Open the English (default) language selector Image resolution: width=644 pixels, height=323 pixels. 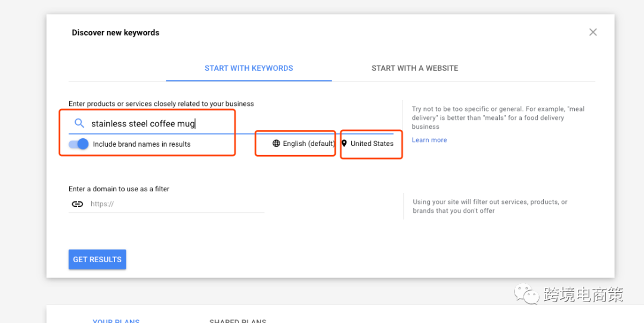point(308,144)
